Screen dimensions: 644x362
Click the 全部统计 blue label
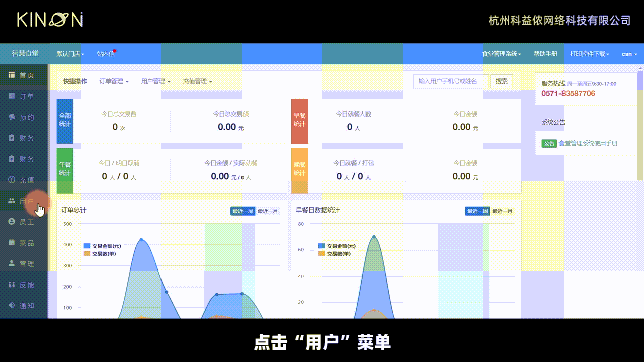point(65,121)
